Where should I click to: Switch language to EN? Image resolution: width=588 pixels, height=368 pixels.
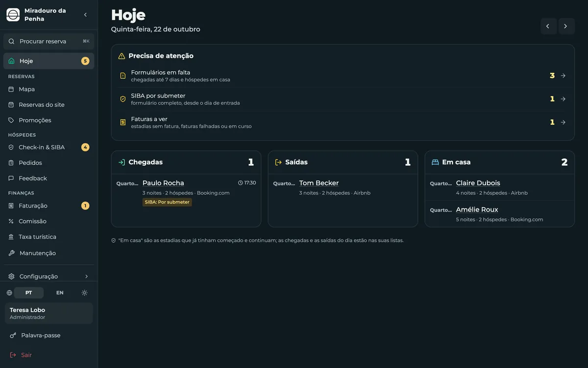60,293
